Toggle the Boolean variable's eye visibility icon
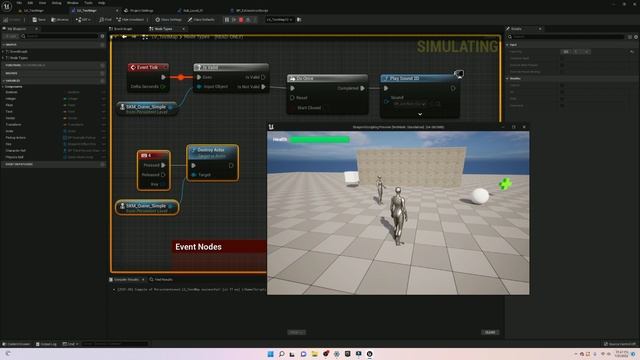This screenshot has width=640, height=360. pos(103,92)
